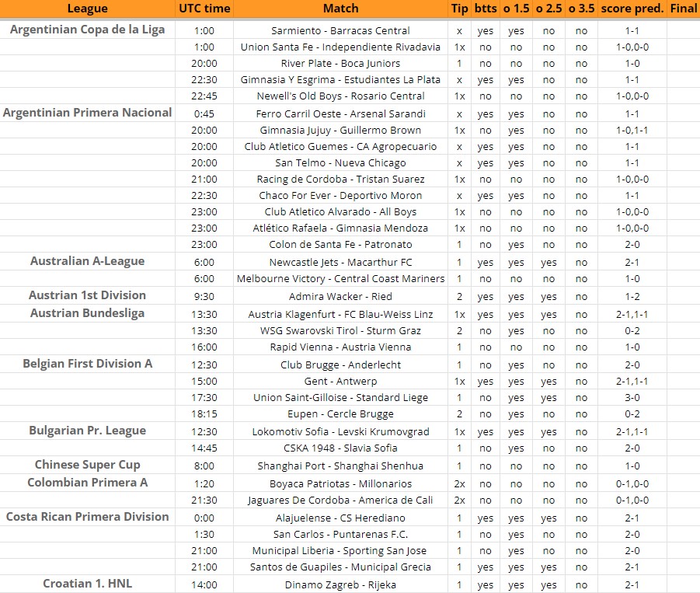700x593 pixels.
Task: Click match 'Gent - Antwerp'
Action: point(340,382)
